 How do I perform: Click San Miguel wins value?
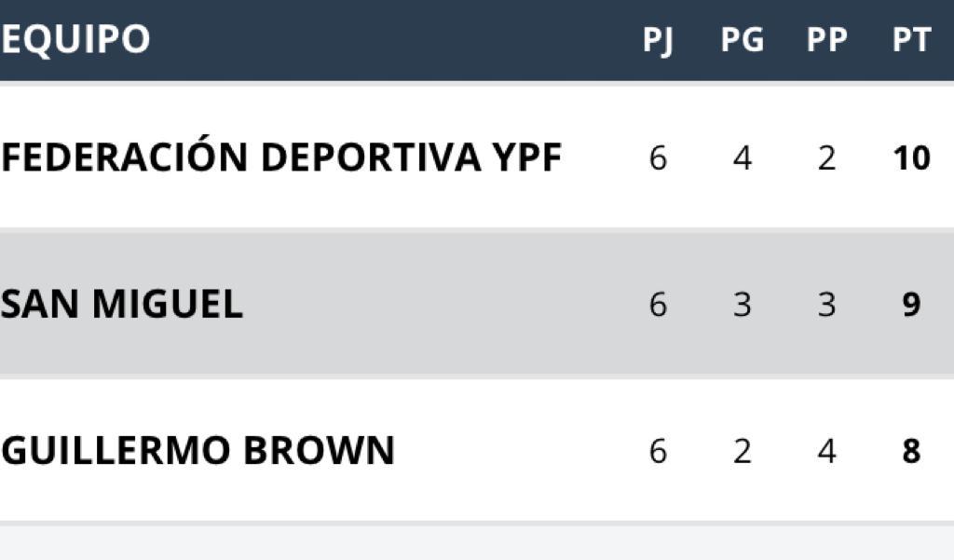[743, 305]
